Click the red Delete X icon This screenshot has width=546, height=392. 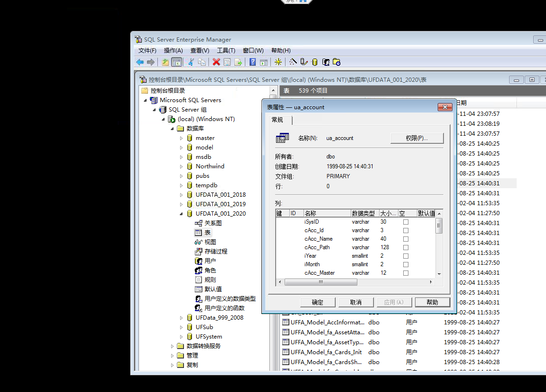[216, 62]
